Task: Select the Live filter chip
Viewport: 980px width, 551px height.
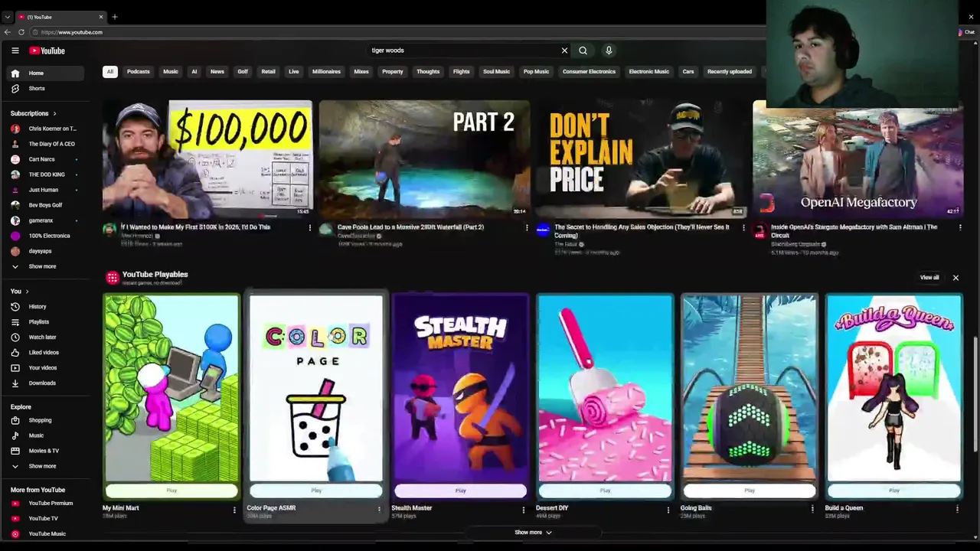Action: (x=293, y=72)
